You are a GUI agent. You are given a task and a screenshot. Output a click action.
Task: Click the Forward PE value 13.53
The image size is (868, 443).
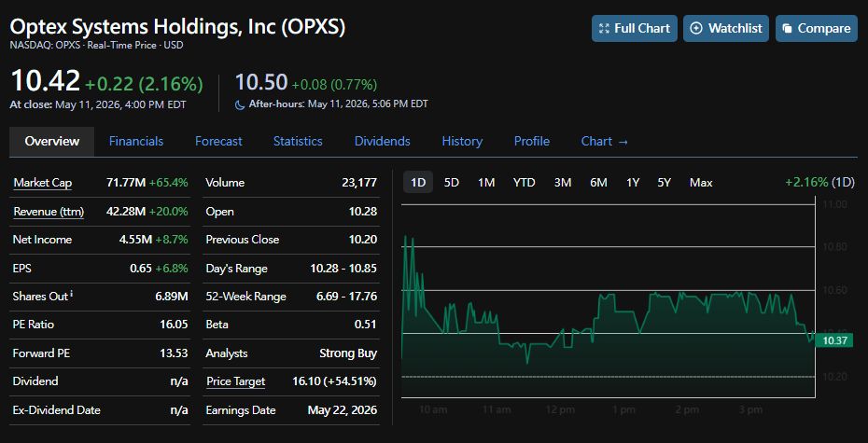[x=174, y=353]
